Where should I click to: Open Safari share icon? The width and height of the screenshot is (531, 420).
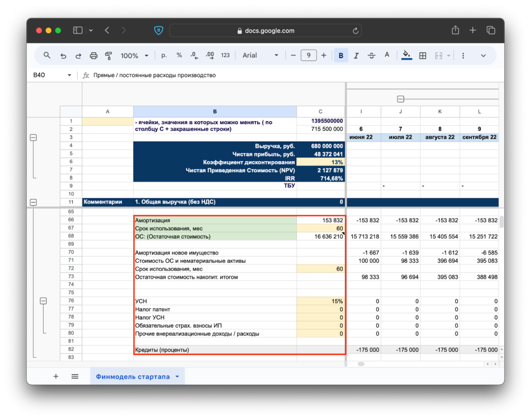point(456,30)
